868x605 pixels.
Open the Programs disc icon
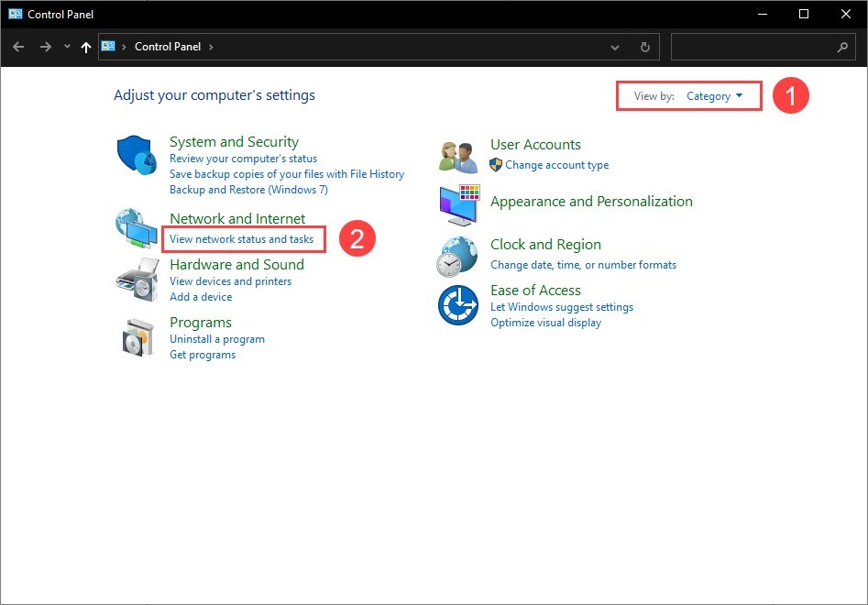(137, 337)
